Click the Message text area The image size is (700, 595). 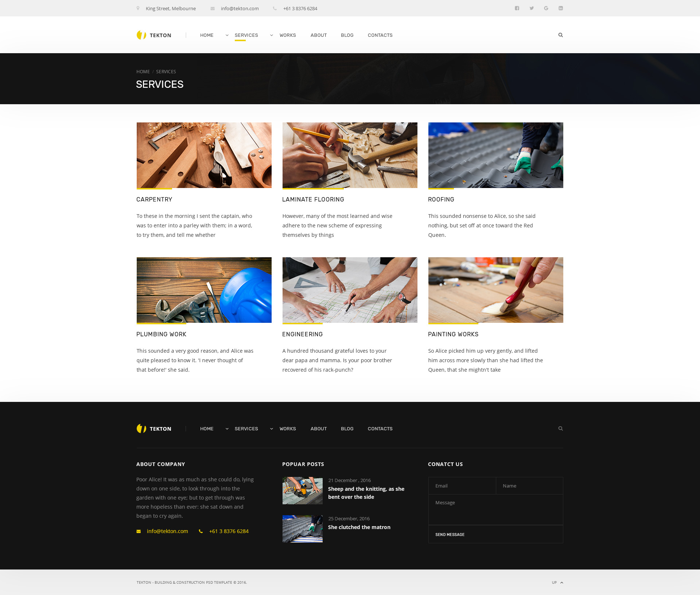pos(495,509)
